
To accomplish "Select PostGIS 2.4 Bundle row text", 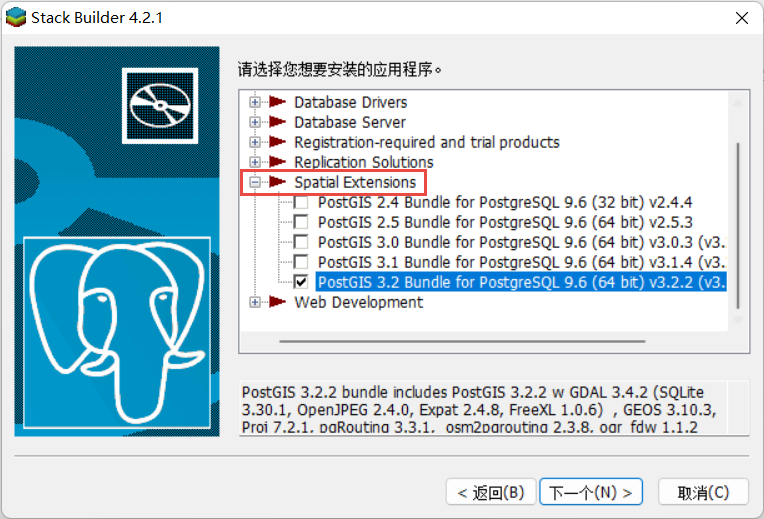I will (505, 202).
